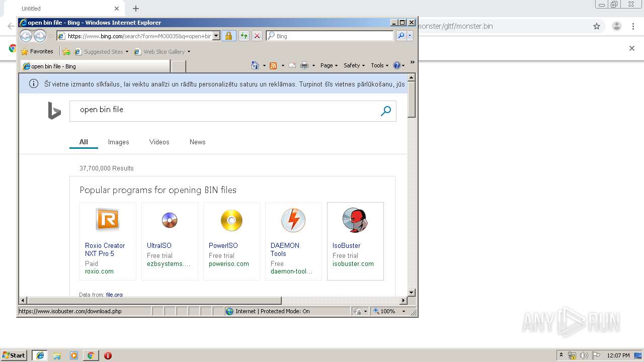Click the IE address bar URL field
The height and width of the screenshot is (362, 644).
(138, 36)
